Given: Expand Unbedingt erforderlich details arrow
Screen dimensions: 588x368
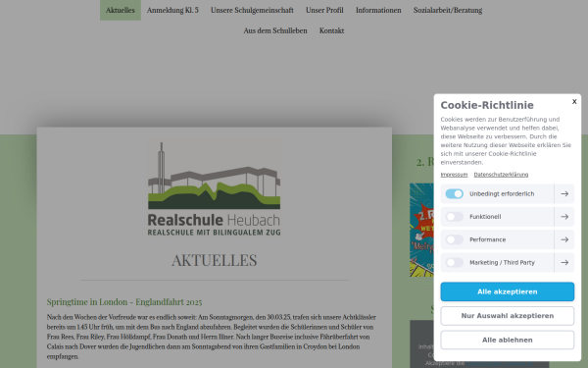Looking at the screenshot, I should tap(564, 193).
